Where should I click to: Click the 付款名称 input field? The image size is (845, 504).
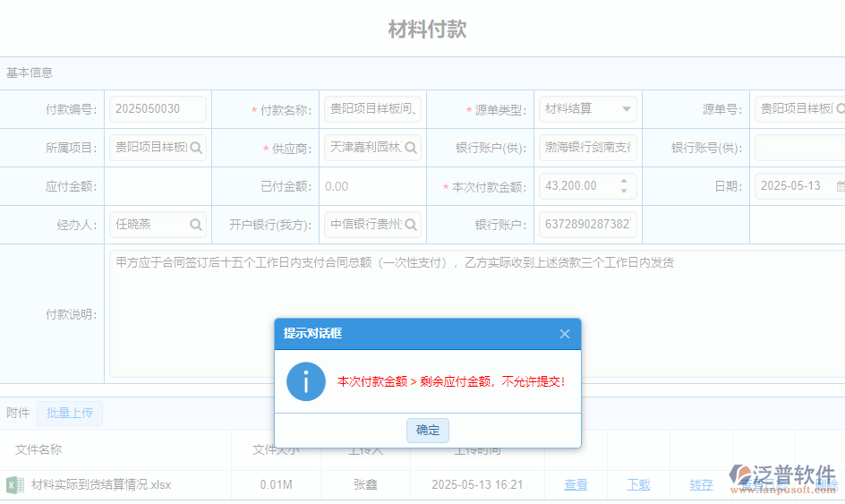tap(371, 109)
